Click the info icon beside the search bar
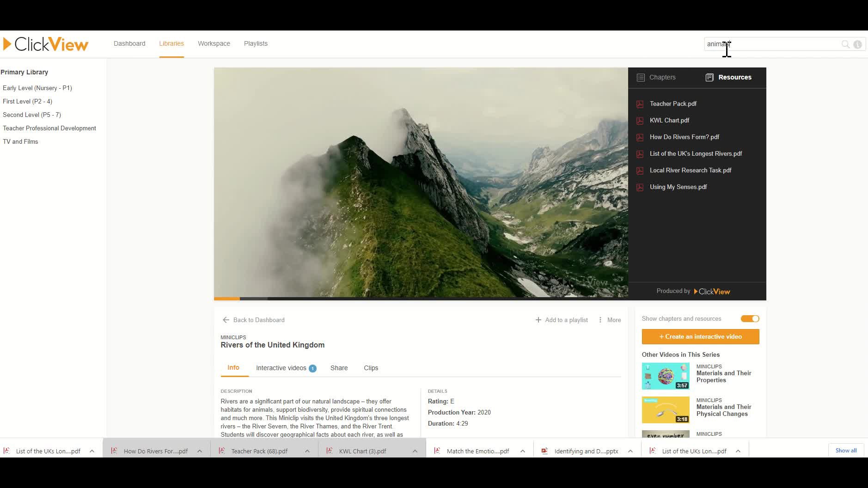The image size is (868, 488). (x=858, y=44)
